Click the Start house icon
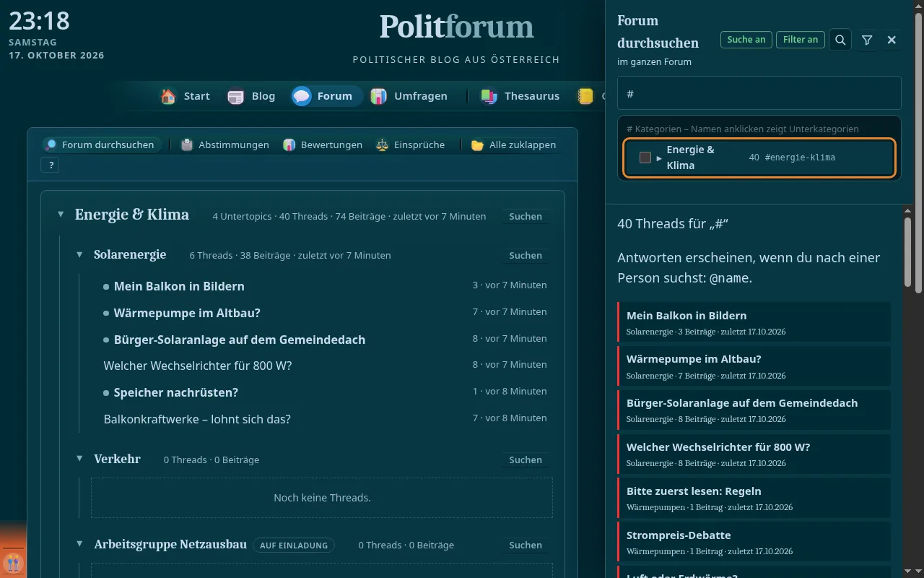This screenshot has height=578, width=924. pos(168,96)
